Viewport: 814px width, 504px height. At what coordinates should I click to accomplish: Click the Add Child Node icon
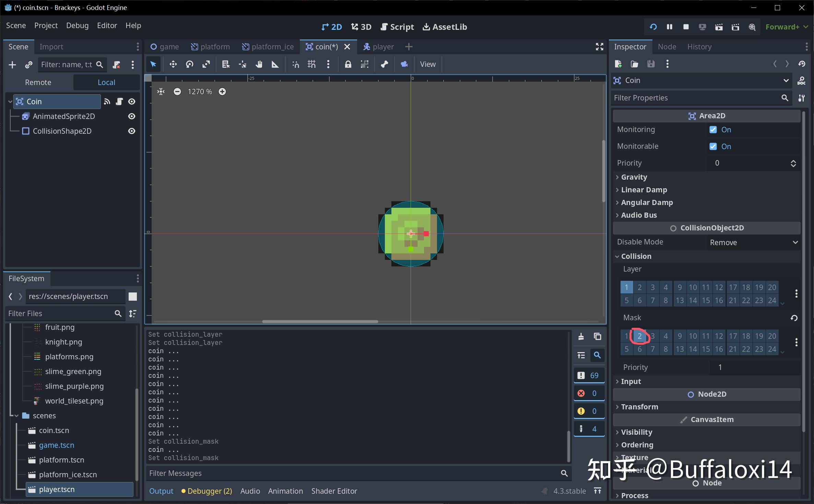click(12, 64)
